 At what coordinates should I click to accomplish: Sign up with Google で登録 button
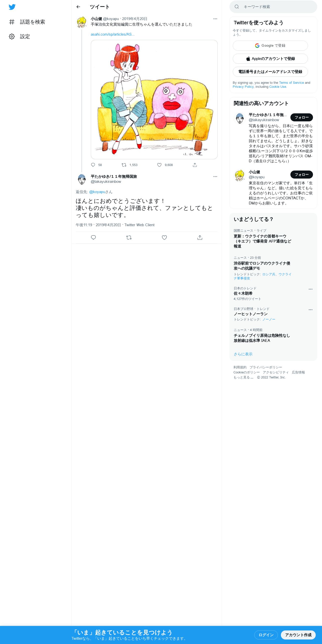270,46
